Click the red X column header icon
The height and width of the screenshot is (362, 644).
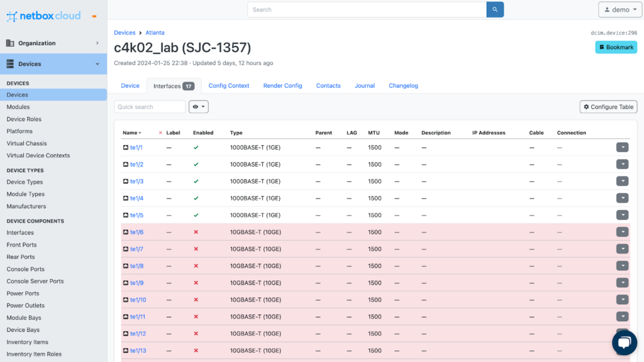tap(160, 133)
